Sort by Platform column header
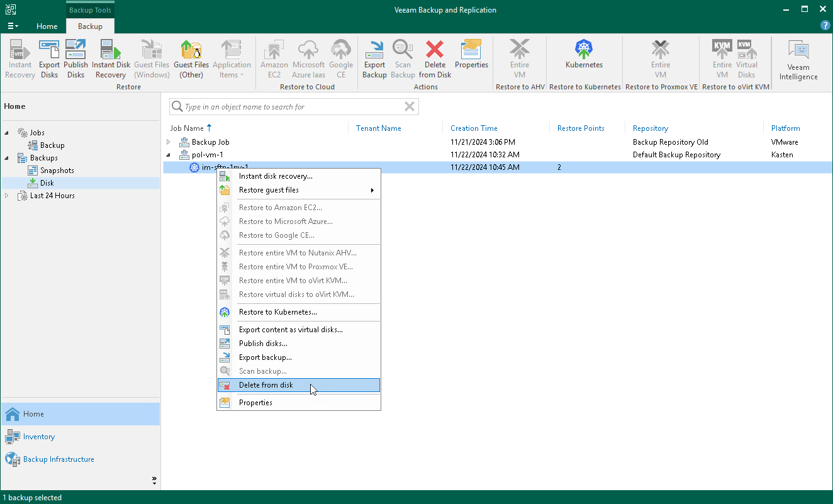This screenshot has height=504, width=833. click(x=786, y=128)
